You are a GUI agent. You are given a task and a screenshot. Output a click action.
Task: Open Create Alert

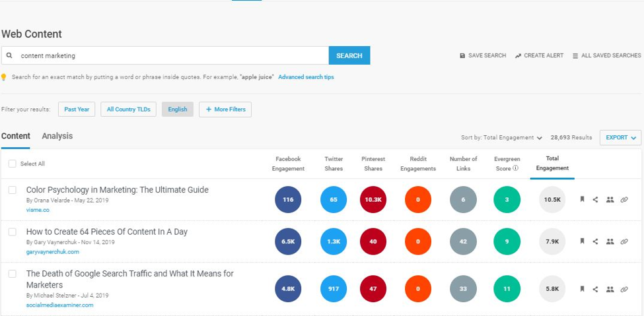coord(539,56)
